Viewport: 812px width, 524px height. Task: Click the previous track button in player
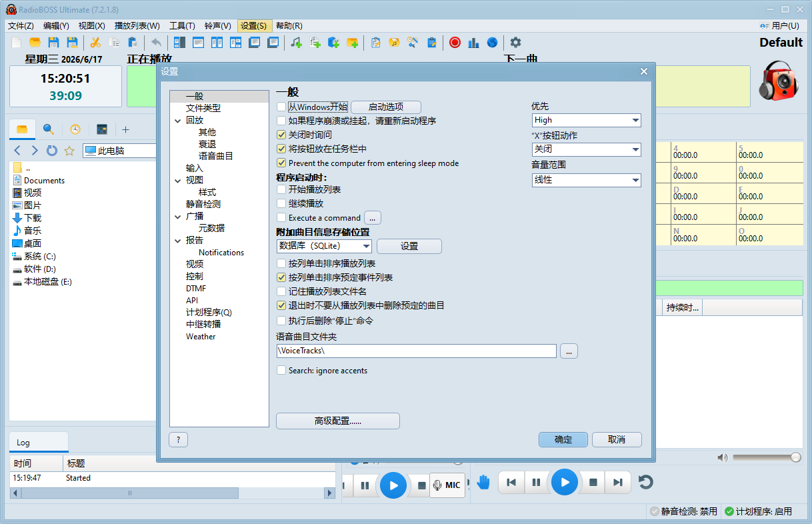(511, 482)
